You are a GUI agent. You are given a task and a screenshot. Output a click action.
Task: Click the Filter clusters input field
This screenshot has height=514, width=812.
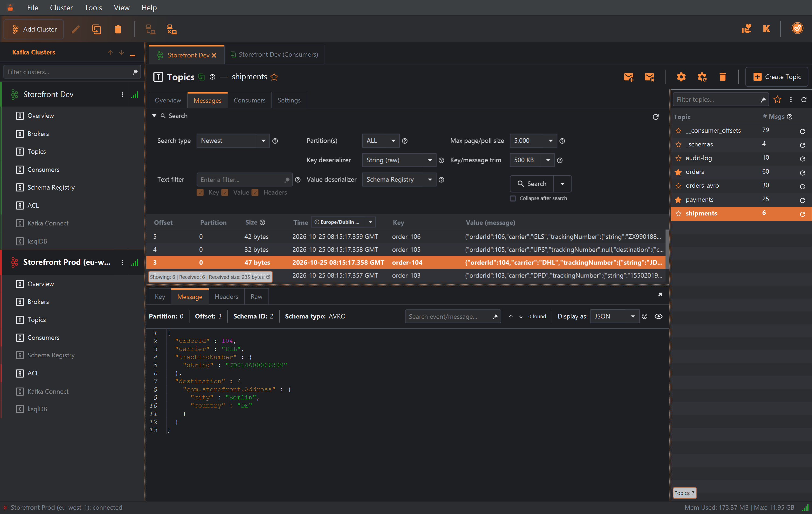[x=72, y=72]
